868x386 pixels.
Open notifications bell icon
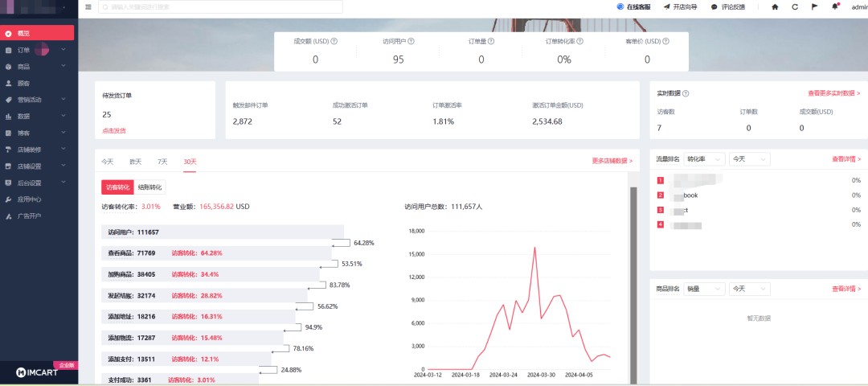click(835, 6)
